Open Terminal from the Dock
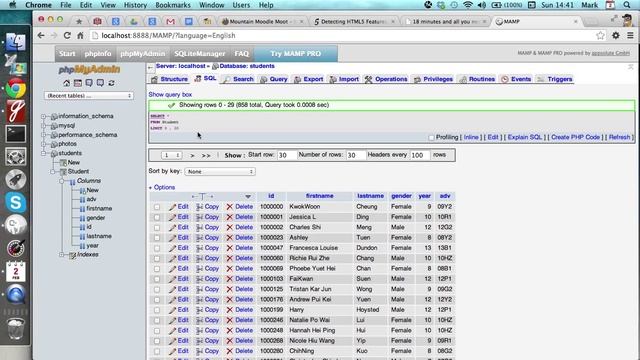This screenshot has width=640, height=360. (16, 134)
